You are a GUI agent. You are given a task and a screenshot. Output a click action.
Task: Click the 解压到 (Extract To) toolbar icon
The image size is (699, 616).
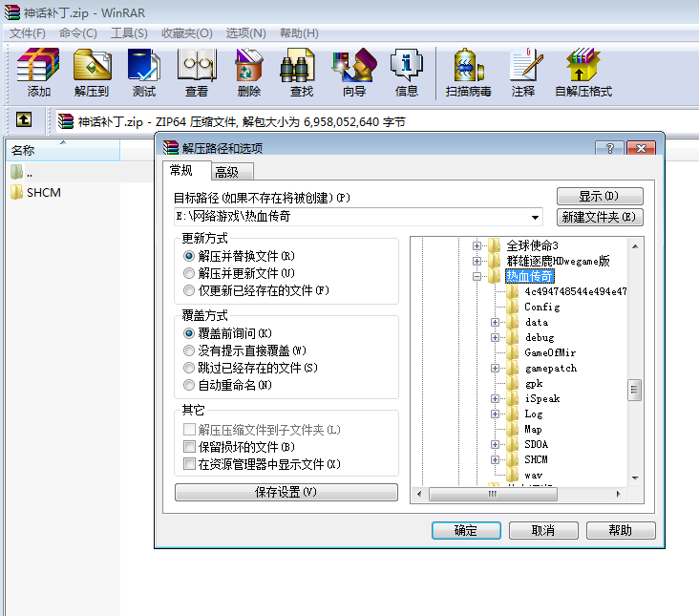coord(92,73)
